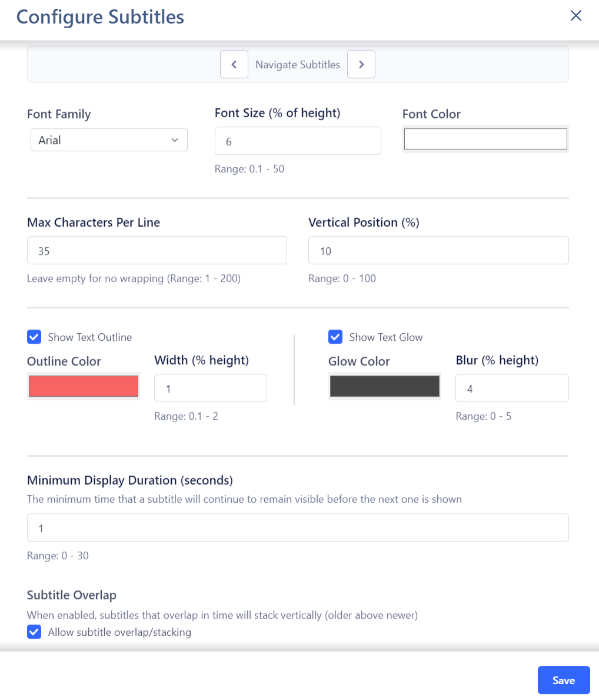Disable Allow subtitle overlap/stacking checkbox
The image size is (599, 700).
point(34,632)
